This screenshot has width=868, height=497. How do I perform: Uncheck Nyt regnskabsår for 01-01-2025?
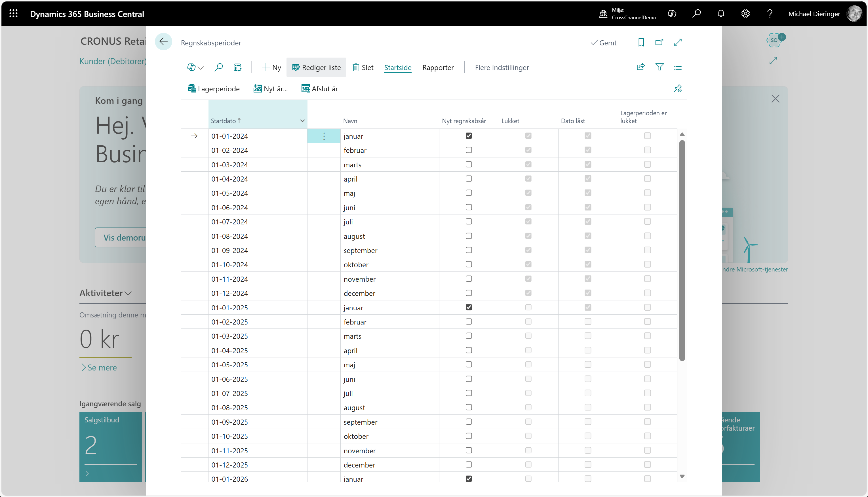469,308
